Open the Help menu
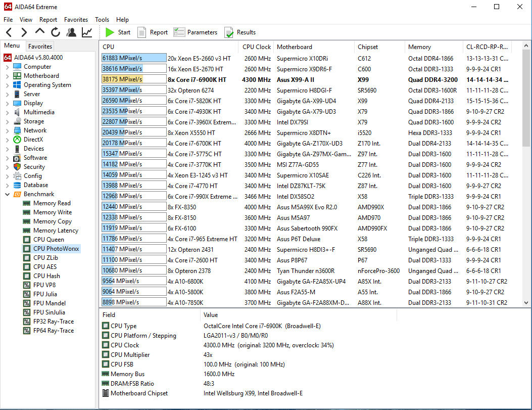The height and width of the screenshot is (410, 532). coord(122,19)
